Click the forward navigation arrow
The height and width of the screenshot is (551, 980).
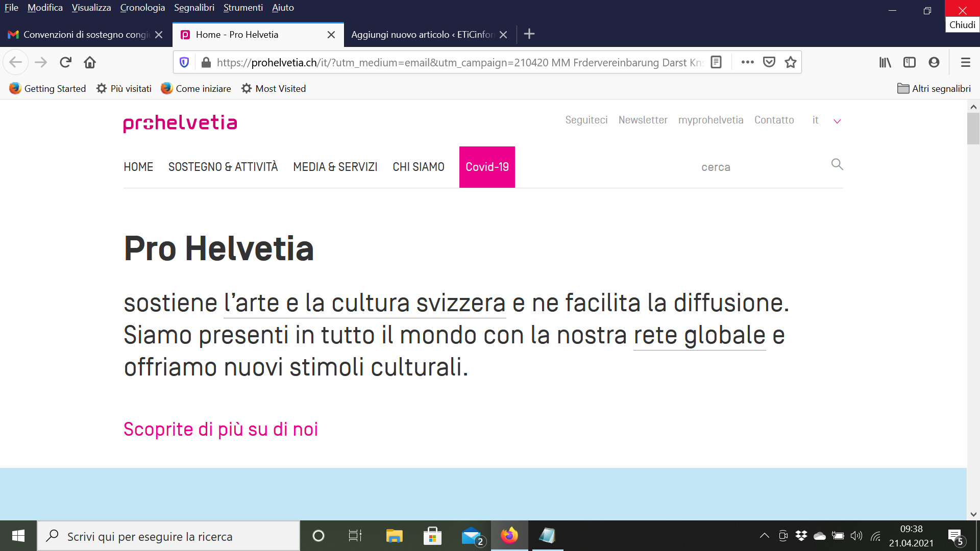point(41,62)
